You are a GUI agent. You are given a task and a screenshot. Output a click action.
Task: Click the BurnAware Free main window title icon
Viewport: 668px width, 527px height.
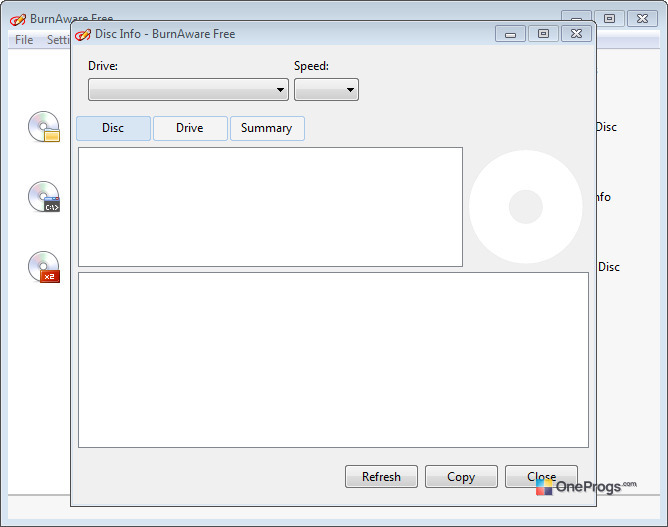tap(17, 19)
